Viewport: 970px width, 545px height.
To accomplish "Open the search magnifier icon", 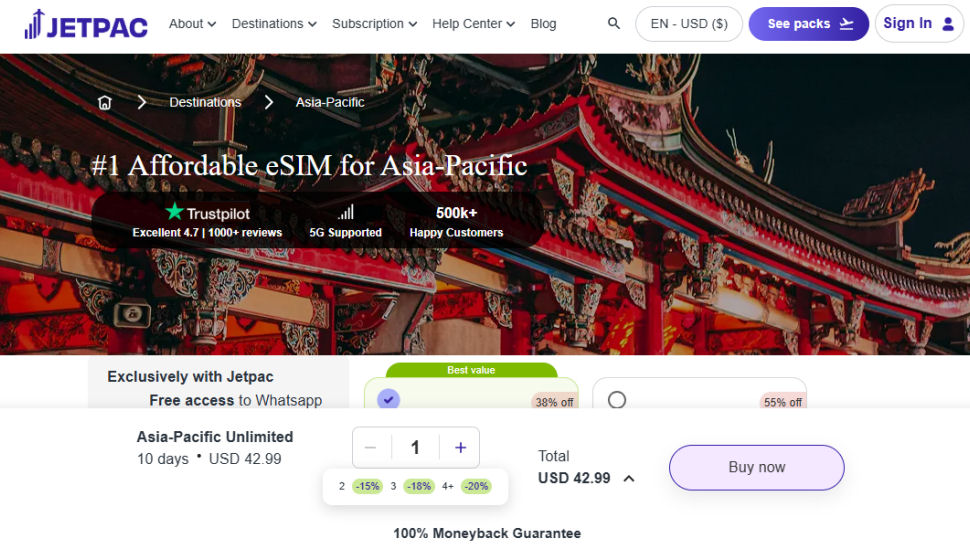I will pyautogui.click(x=614, y=24).
